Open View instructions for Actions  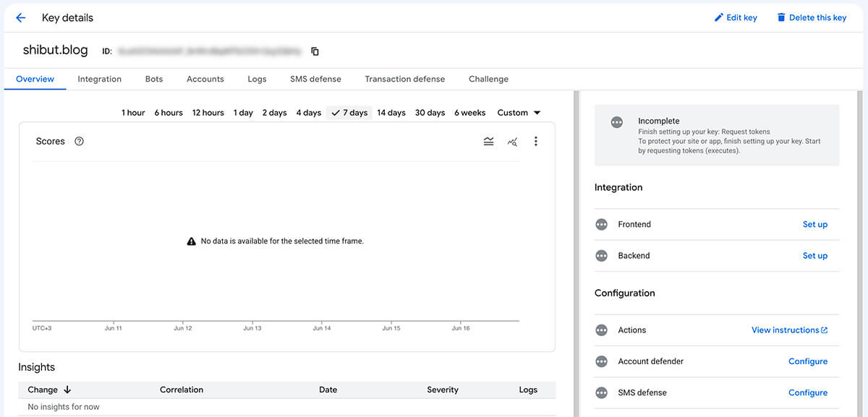click(789, 330)
